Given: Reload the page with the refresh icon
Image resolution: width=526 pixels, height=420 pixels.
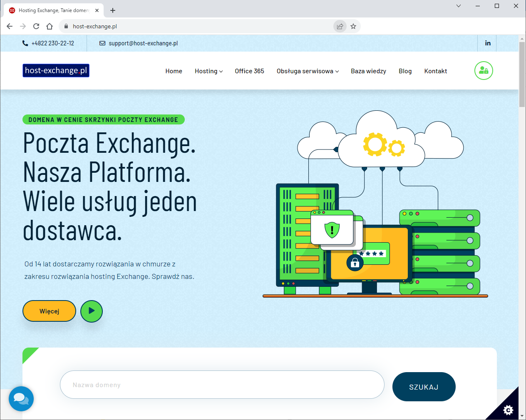Looking at the screenshot, I should [36, 26].
